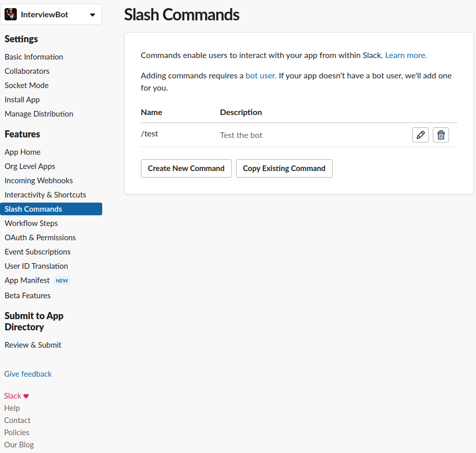
Task: Open Basic Information settings
Action: pyautogui.click(x=34, y=57)
